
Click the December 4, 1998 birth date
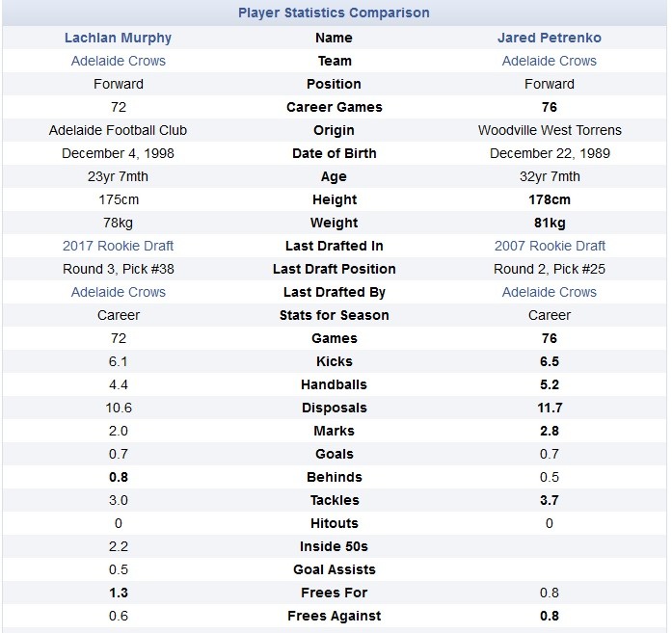pyautogui.click(x=119, y=153)
